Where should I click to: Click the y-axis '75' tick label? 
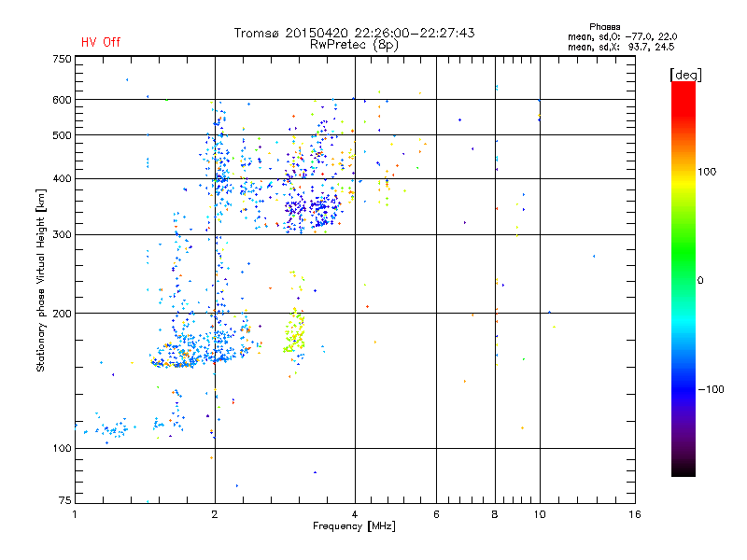tap(65, 500)
